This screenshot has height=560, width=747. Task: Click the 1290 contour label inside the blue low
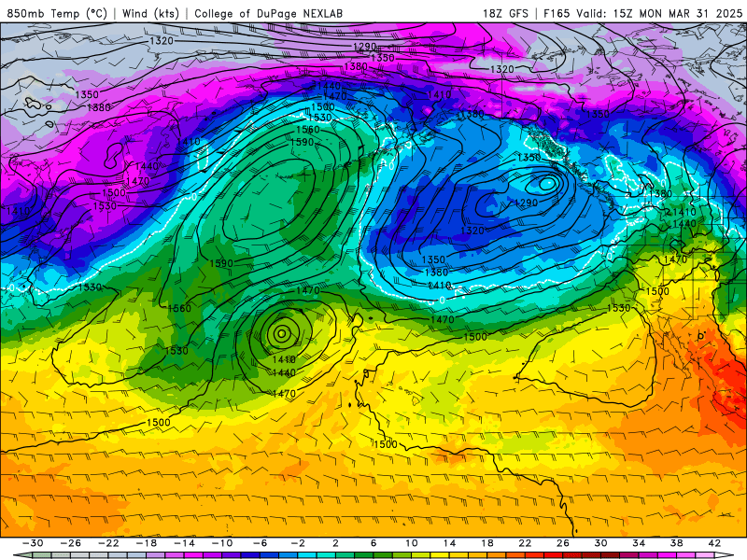(x=526, y=203)
